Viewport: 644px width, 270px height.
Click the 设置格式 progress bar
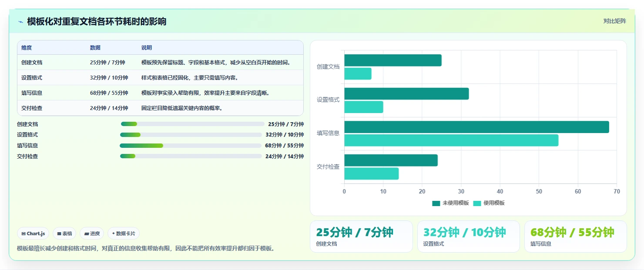[x=191, y=135]
